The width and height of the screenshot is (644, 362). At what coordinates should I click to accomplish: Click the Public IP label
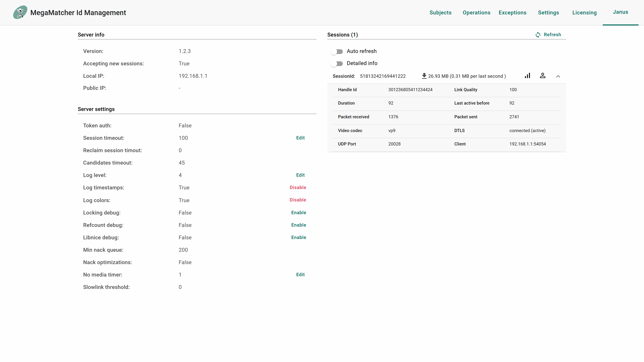point(94,88)
